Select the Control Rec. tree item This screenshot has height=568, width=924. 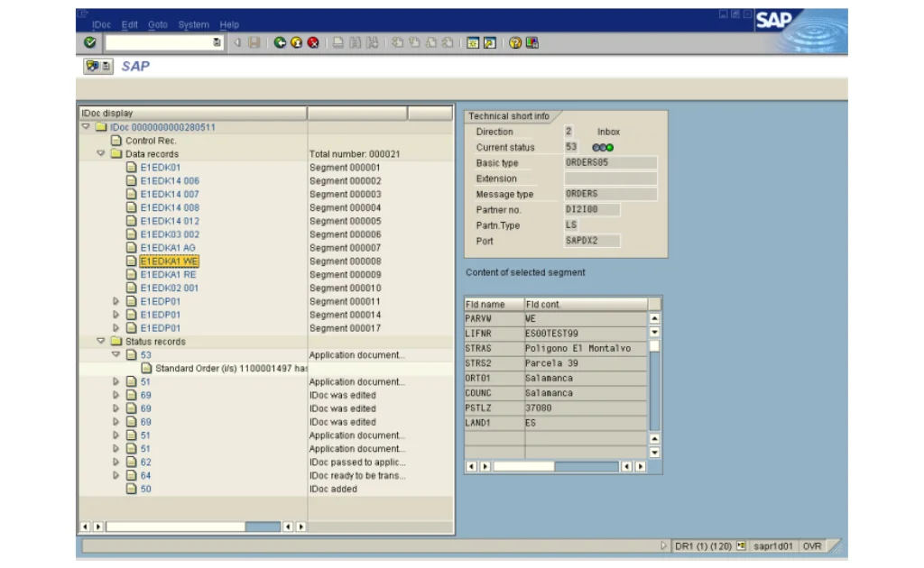point(151,141)
